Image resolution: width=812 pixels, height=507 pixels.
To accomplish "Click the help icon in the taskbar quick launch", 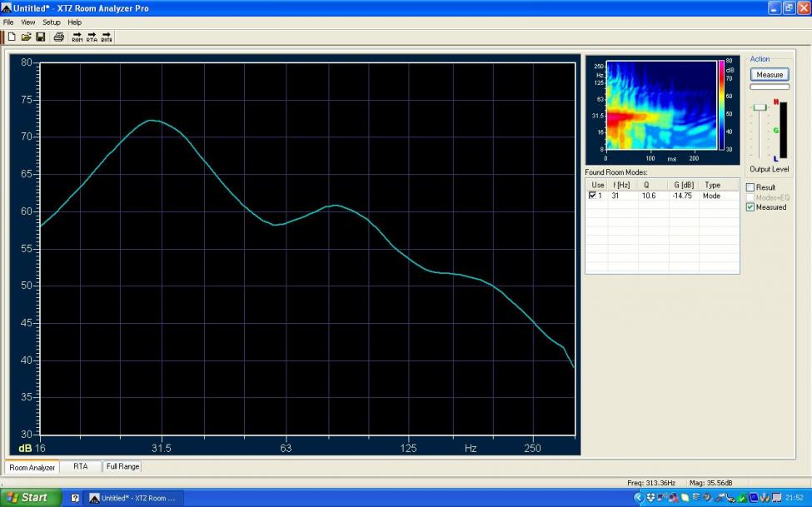I will click(75, 498).
